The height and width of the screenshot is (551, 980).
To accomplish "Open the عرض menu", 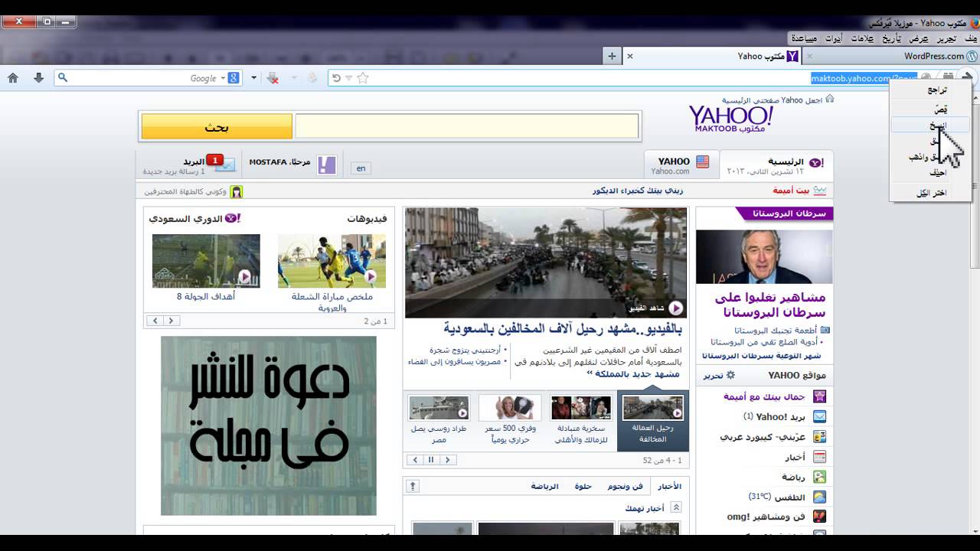I will [919, 38].
